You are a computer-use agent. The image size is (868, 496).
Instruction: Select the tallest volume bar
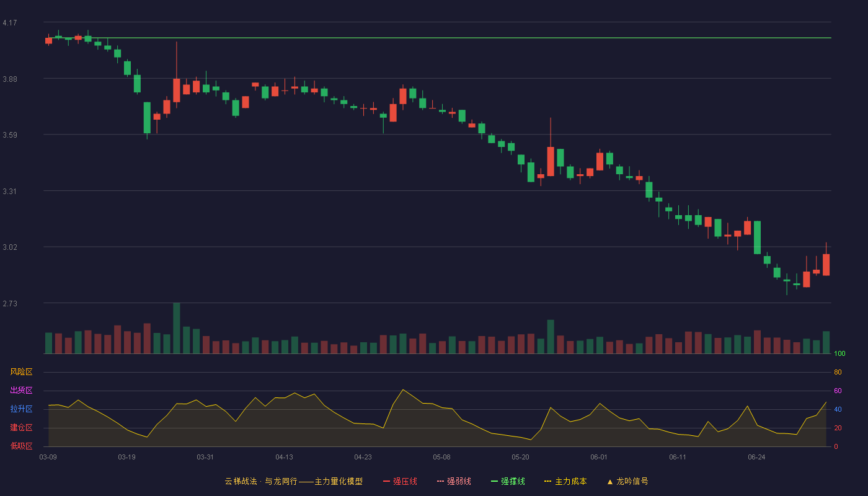tap(176, 328)
